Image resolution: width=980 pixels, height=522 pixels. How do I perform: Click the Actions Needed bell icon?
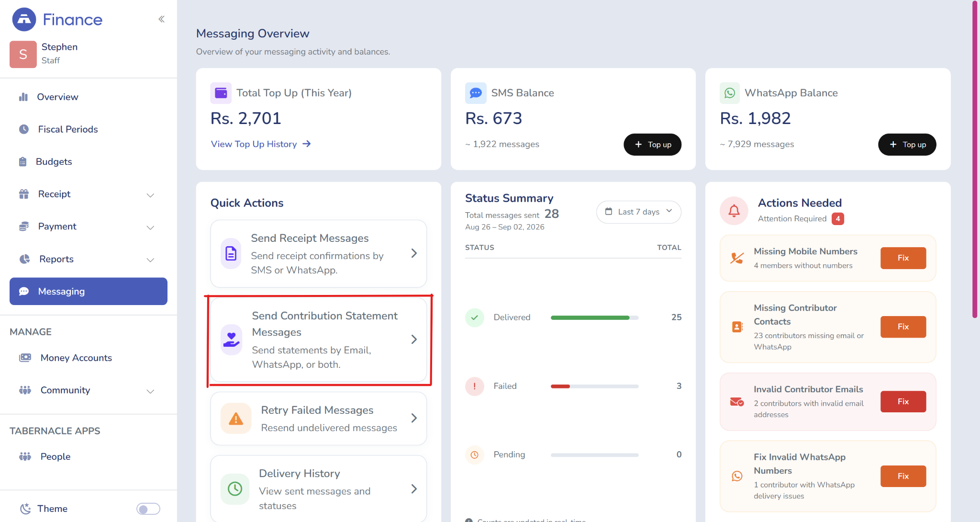[x=734, y=211]
